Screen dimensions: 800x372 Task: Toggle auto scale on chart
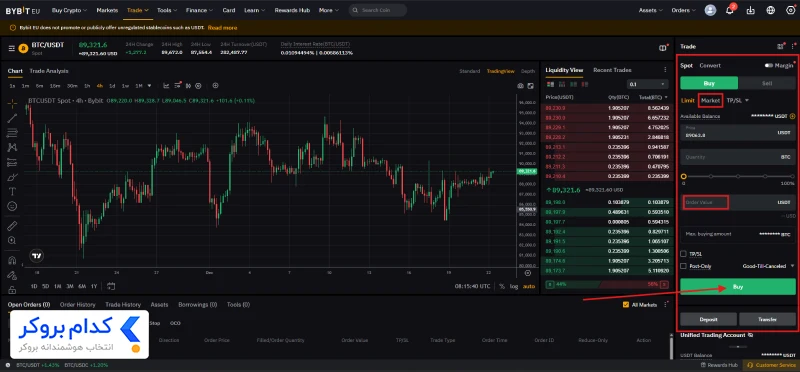[x=529, y=286]
